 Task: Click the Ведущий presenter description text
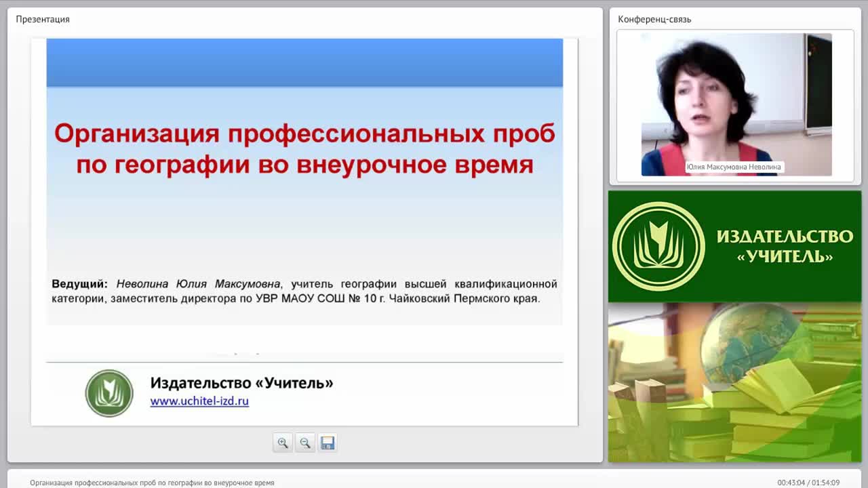(304, 291)
